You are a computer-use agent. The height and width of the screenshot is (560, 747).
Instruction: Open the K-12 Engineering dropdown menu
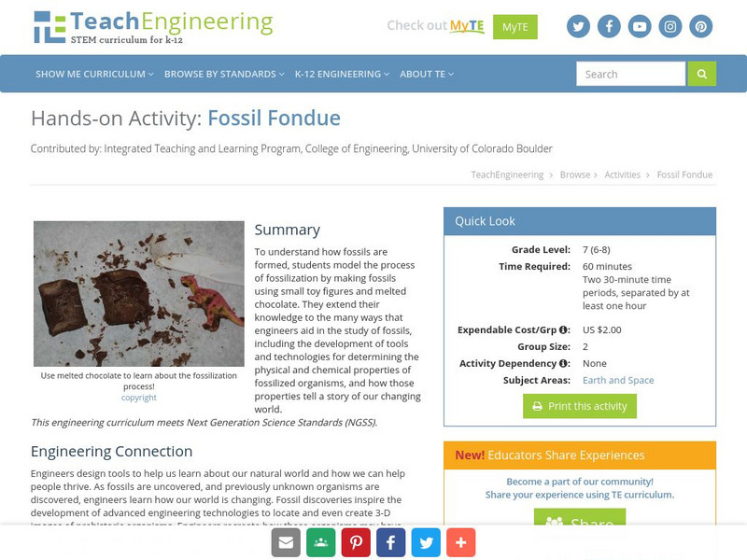pyautogui.click(x=342, y=74)
